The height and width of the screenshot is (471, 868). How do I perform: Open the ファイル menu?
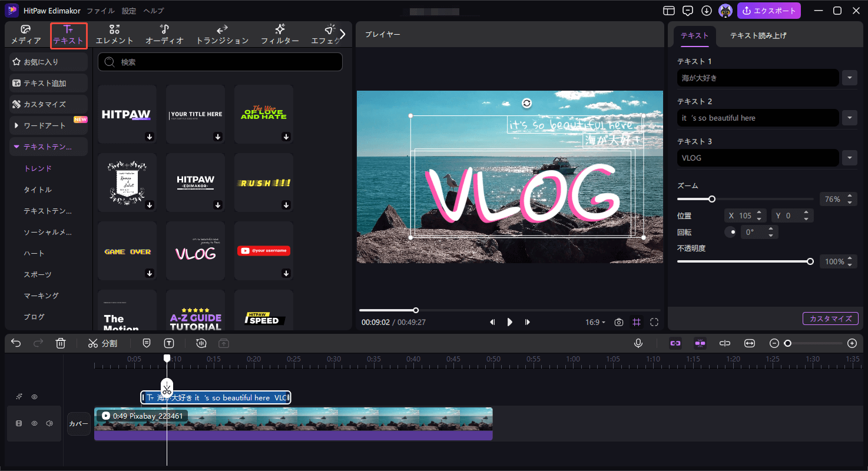click(101, 11)
